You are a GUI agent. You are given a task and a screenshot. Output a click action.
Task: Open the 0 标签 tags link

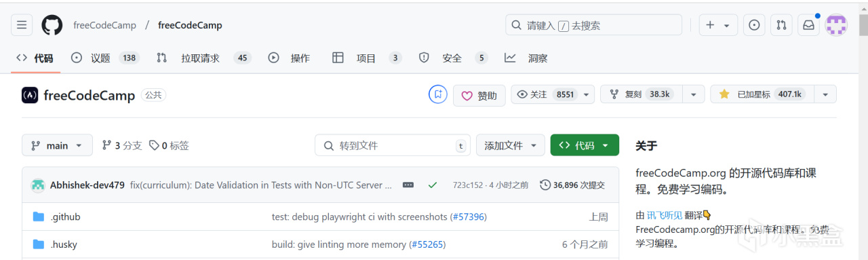click(x=169, y=145)
